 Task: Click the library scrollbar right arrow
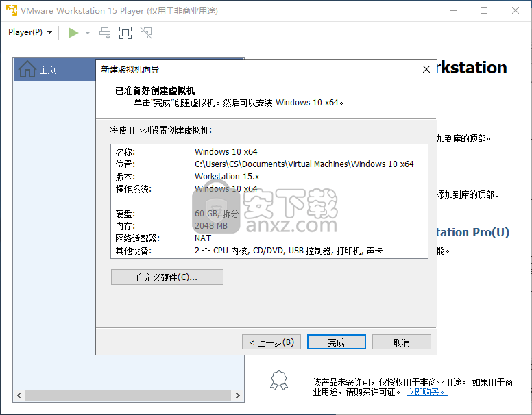point(237,395)
